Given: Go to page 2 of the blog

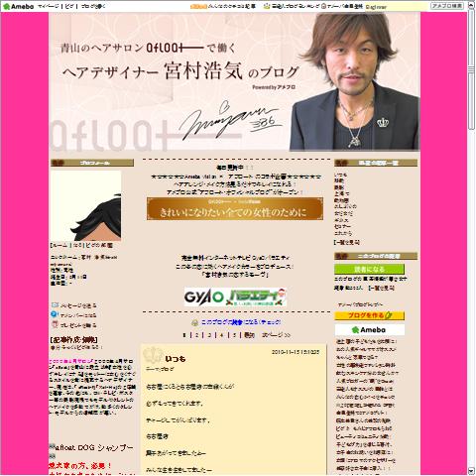Looking at the screenshot, I should 196,335.
